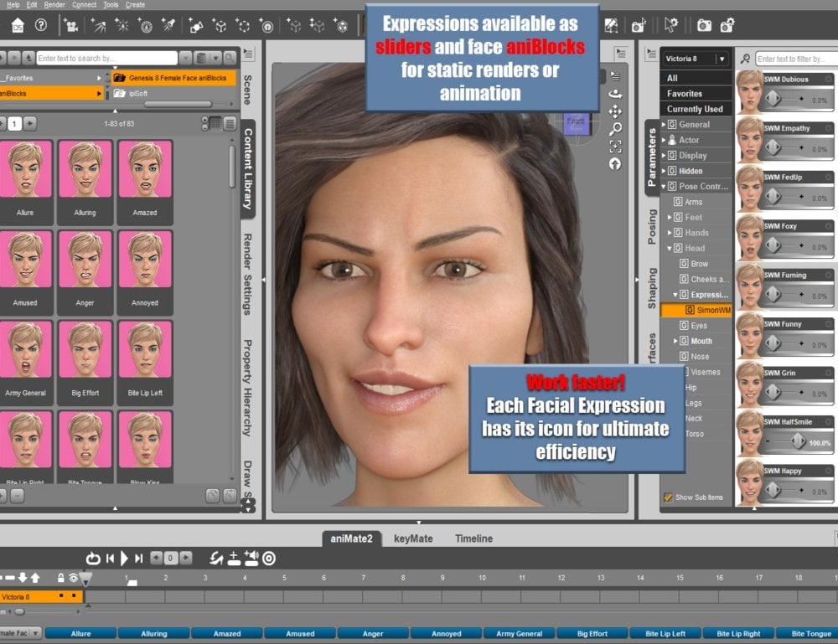Toggle the Show Sub Items checkbox
This screenshot has width=838, height=644.
[x=668, y=496]
